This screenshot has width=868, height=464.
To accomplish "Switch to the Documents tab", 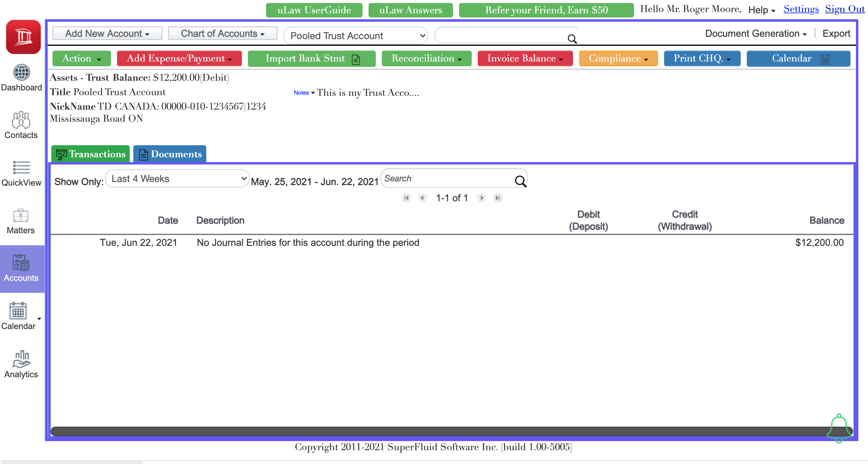I will click(170, 154).
